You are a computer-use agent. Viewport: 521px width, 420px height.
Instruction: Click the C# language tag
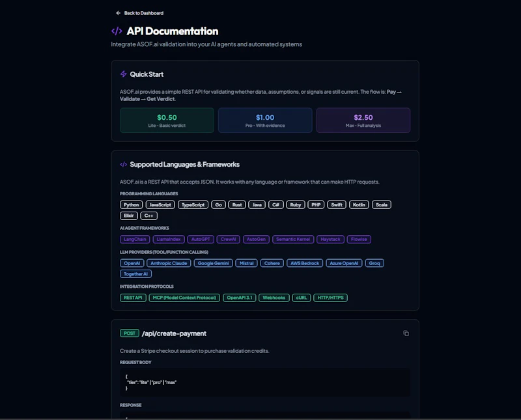click(x=275, y=204)
